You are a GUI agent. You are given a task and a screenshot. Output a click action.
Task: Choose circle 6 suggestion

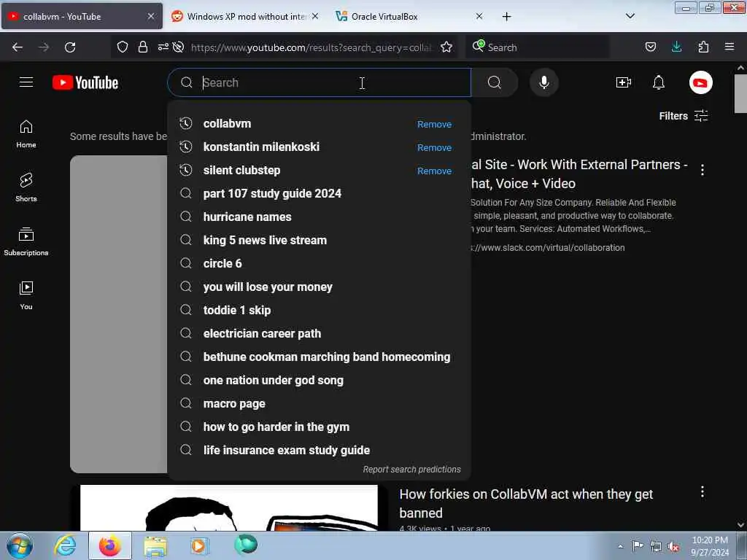pos(320,263)
